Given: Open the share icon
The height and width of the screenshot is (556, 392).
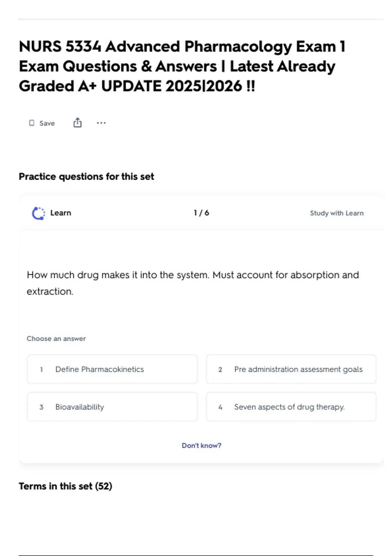Looking at the screenshot, I should click(77, 123).
